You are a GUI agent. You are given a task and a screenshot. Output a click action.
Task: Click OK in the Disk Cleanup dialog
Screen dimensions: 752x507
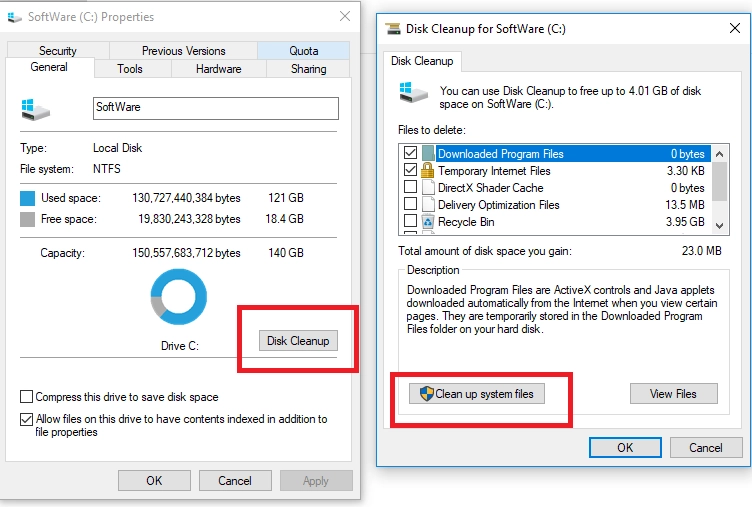(x=625, y=448)
